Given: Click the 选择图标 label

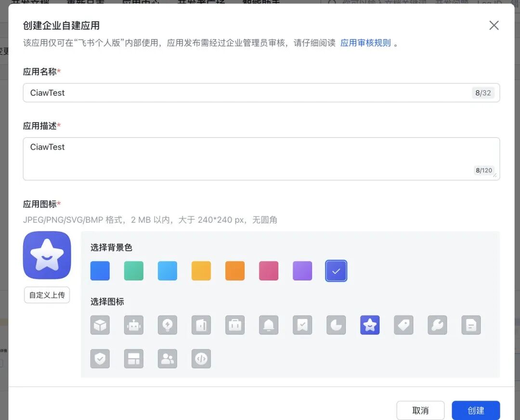Looking at the screenshot, I should (x=107, y=302).
